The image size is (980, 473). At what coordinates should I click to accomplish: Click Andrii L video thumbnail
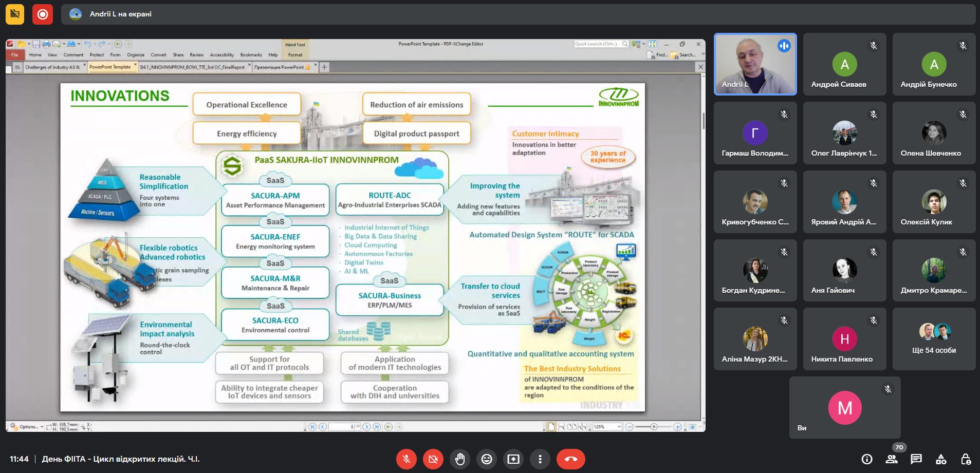(x=755, y=64)
